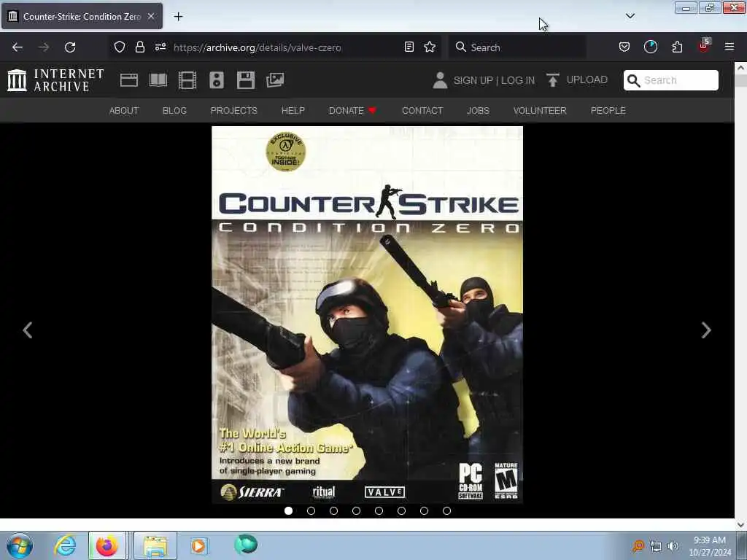Open the Images media icon

click(275, 80)
